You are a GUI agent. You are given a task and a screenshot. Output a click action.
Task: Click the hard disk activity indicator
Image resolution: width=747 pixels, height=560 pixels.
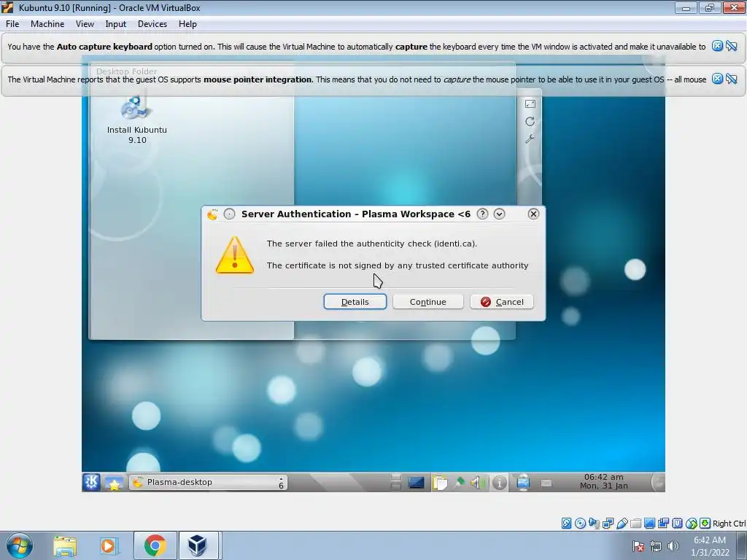pos(566,524)
